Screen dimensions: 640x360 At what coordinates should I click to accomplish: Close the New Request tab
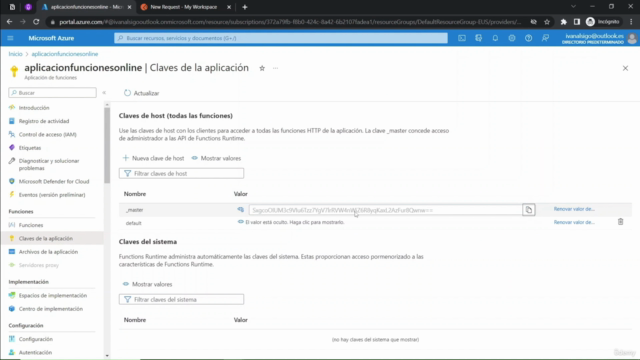pyautogui.click(x=229, y=7)
